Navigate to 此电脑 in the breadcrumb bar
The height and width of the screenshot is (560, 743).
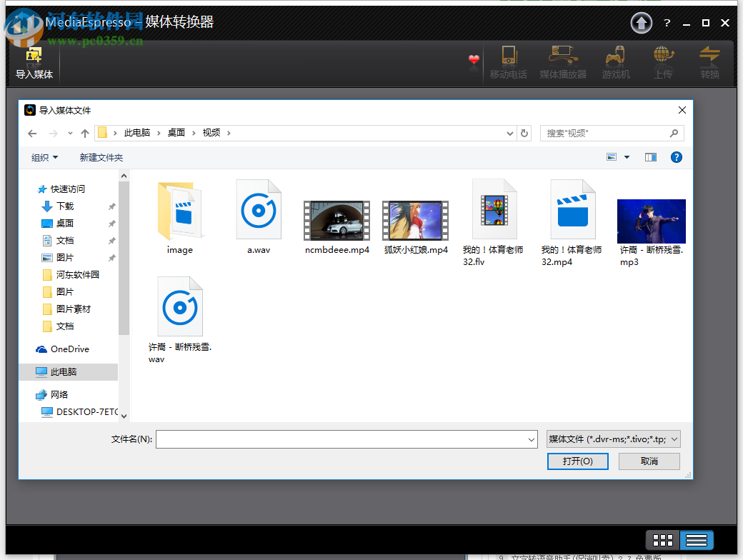[136, 132]
